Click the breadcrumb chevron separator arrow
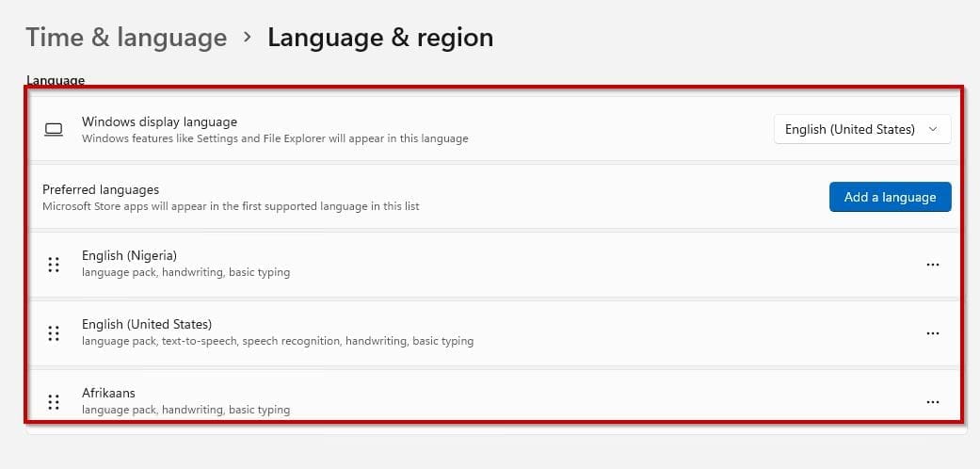 pos(248,38)
